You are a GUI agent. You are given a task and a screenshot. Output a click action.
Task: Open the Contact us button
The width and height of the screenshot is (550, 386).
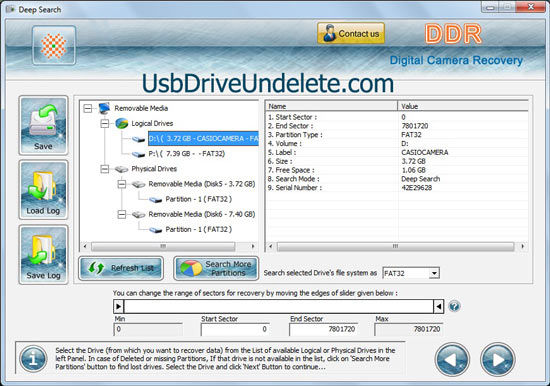[351, 33]
